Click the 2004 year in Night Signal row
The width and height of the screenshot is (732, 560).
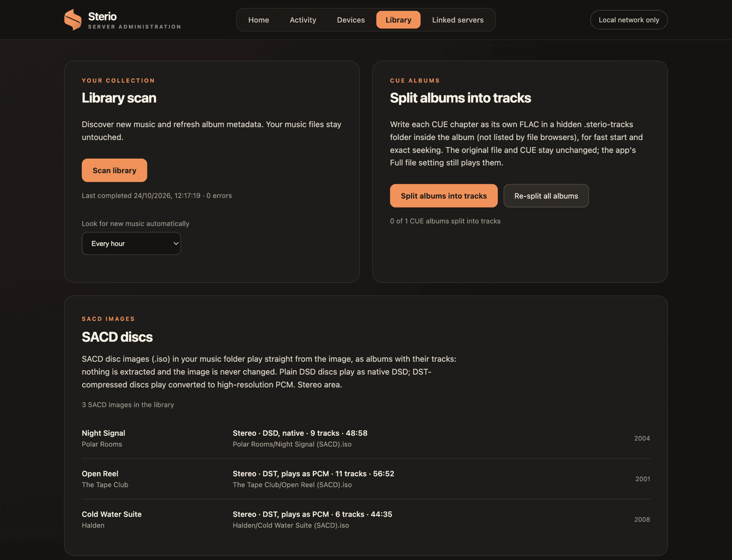pos(642,438)
